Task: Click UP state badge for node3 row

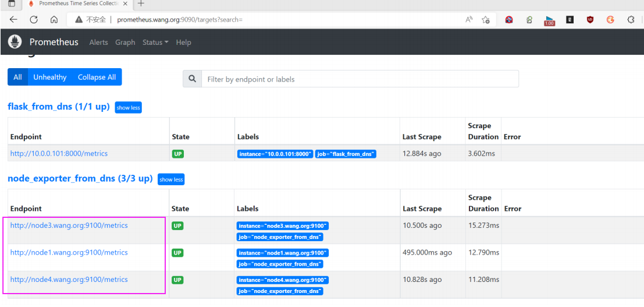Action: click(178, 226)
